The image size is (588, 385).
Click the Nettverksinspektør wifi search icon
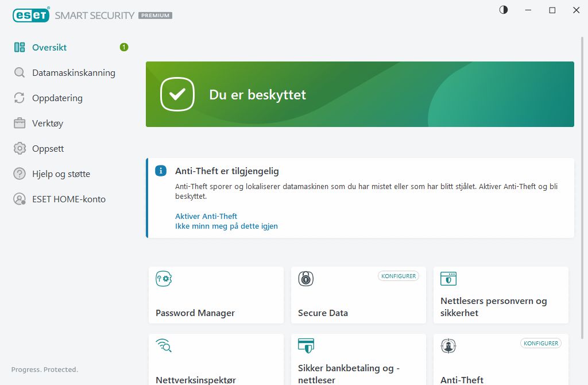pos(164,346)
